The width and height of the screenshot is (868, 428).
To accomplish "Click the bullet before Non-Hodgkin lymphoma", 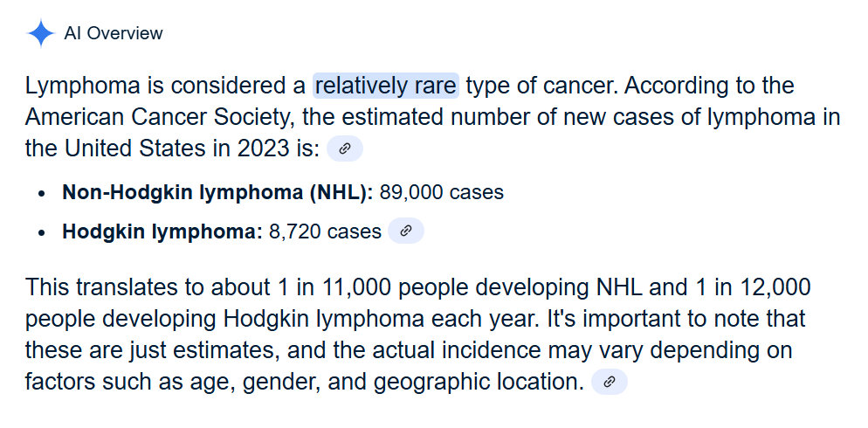I will (x=41, y=193).
